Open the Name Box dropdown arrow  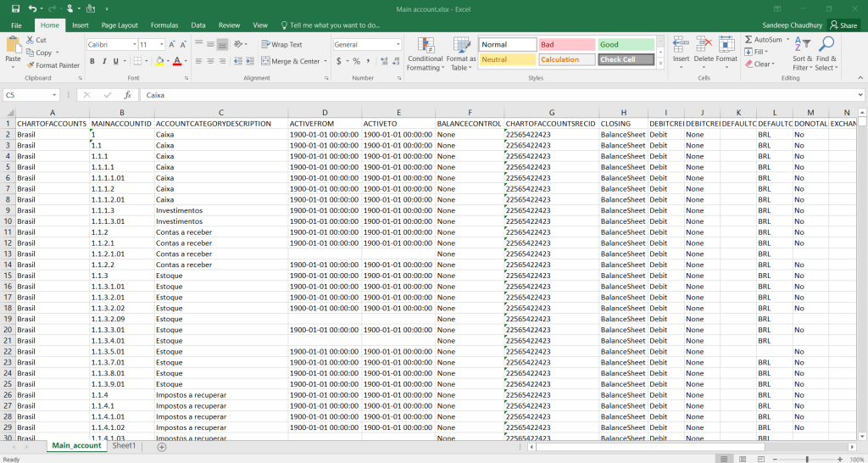tap(54, 95)
